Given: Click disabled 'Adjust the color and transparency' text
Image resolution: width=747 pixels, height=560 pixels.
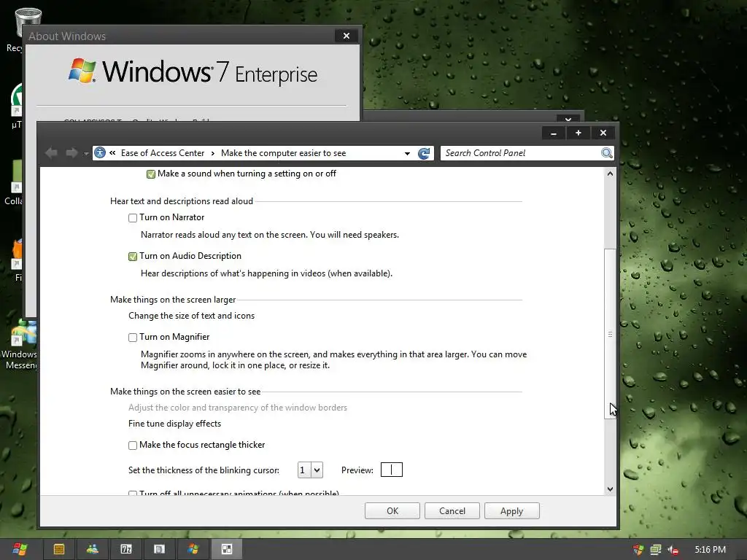Looking at the screenshot, I should click(238, 408).
